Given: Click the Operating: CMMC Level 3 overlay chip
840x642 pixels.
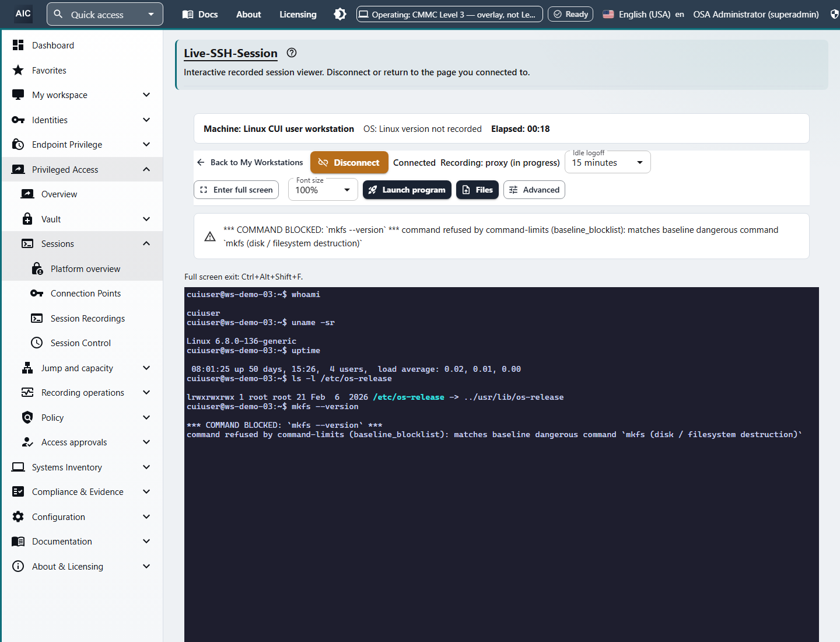Looking at the screenshot, I should pos(450,14).
